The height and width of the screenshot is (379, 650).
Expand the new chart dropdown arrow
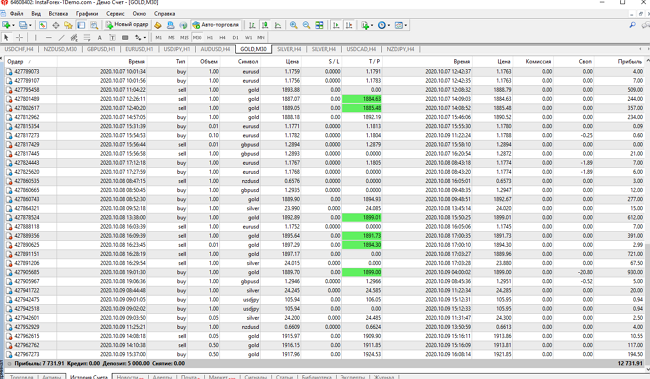click(14, 25)
